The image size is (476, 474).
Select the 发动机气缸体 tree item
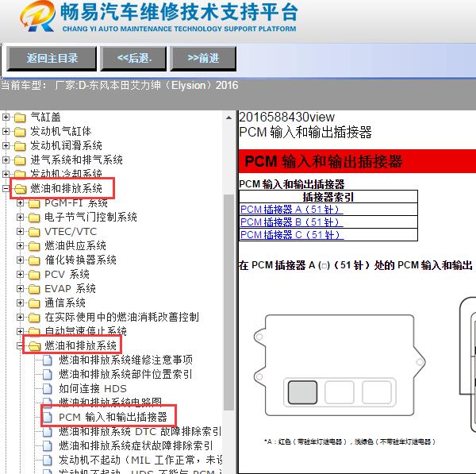click(61, 131)
